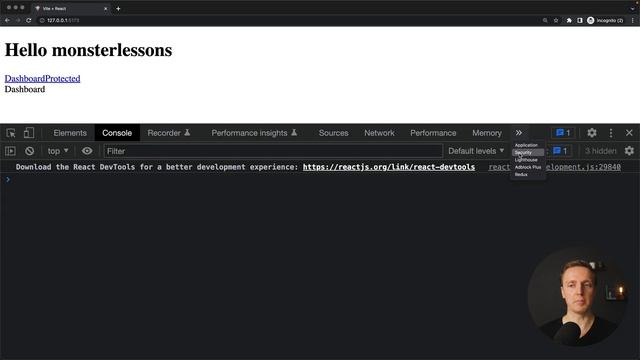This screenshot has height=360, width=640.
Task: Click the Hello monsterlessons heading
Action: point(89,50)
